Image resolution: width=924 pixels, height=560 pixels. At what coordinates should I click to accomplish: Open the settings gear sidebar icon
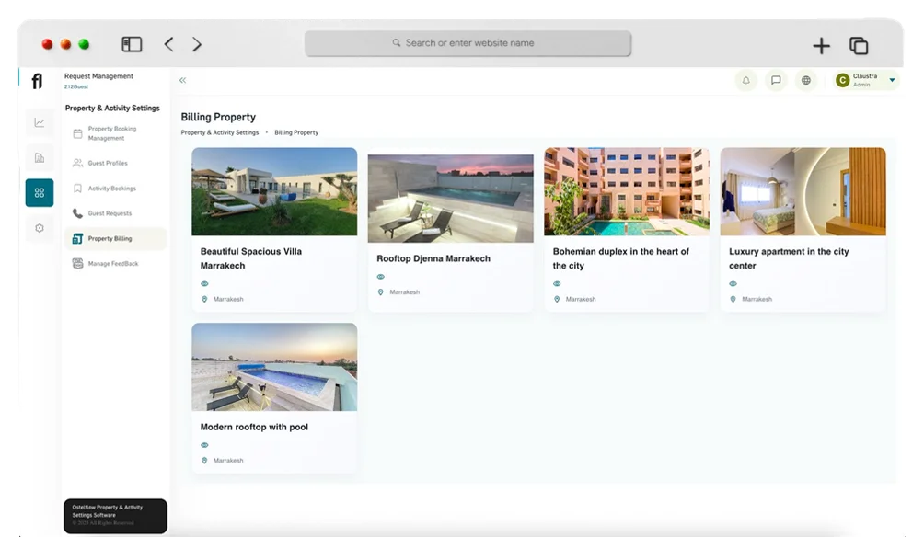tap(40, 228)
